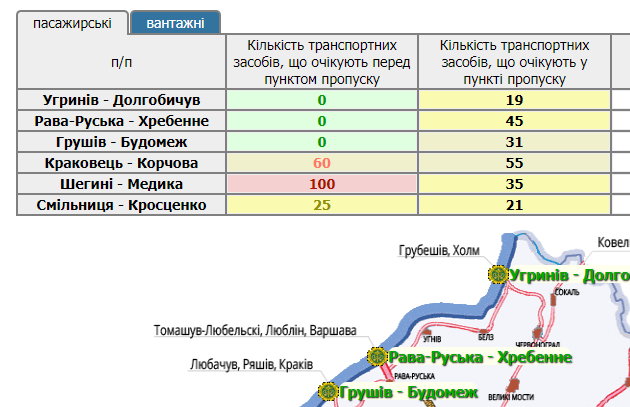Click the п/п column header

[x=123, y=62]
